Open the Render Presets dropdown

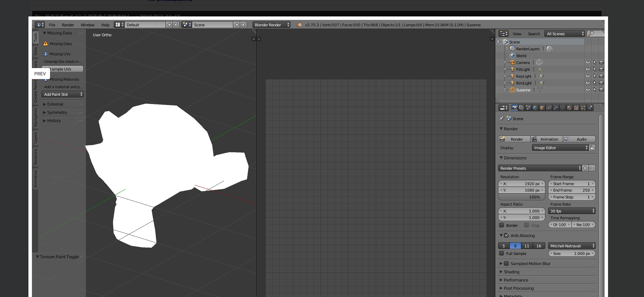540,168
